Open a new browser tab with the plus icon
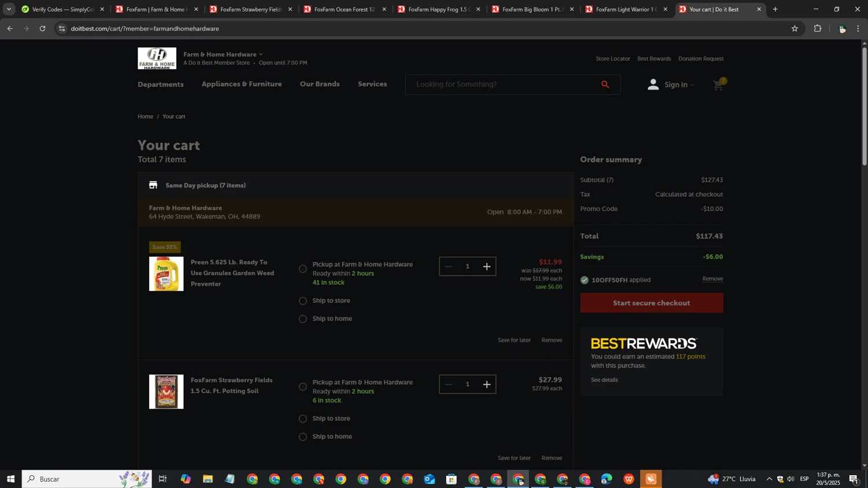This screenshot has height=488, width=868. (775, 9)
